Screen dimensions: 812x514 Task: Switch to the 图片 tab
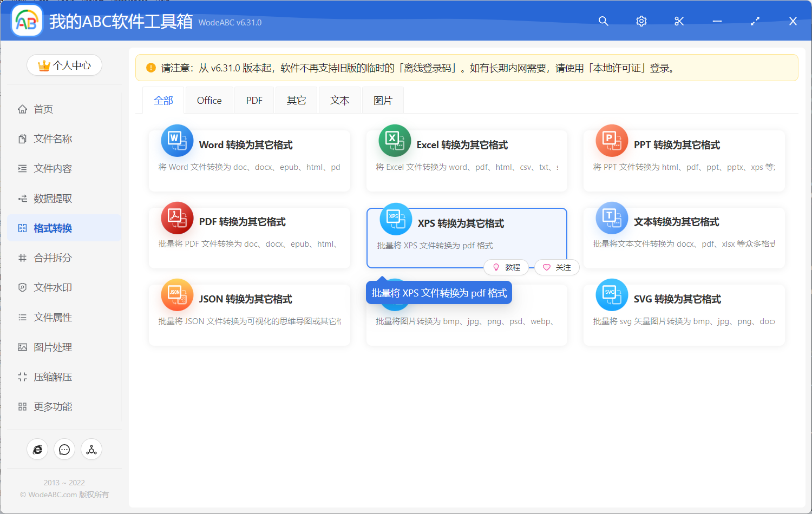382,100
